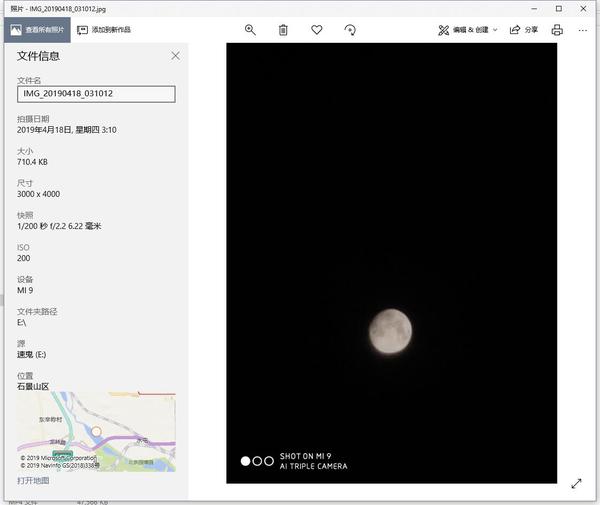The image size is (600, 505).
Task: Click the zoom magnifier icon
Action: click(x=250, y=30)
